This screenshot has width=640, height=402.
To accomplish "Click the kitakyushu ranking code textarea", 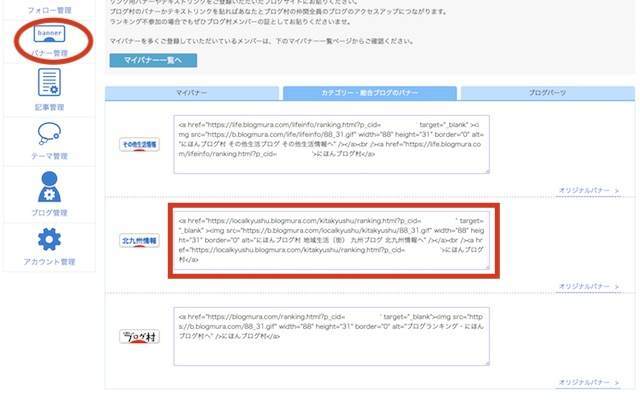I will coord(331,240).
